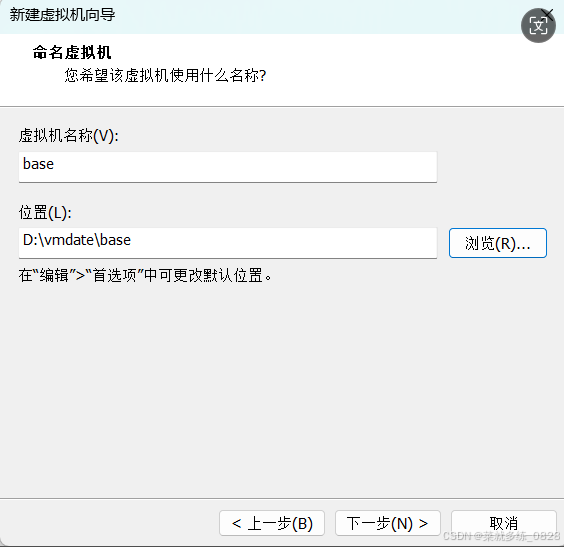Click the 新建虚拟机向导 title bar text
The width and height of the screenshot is (564, 547).
point(62,15)
